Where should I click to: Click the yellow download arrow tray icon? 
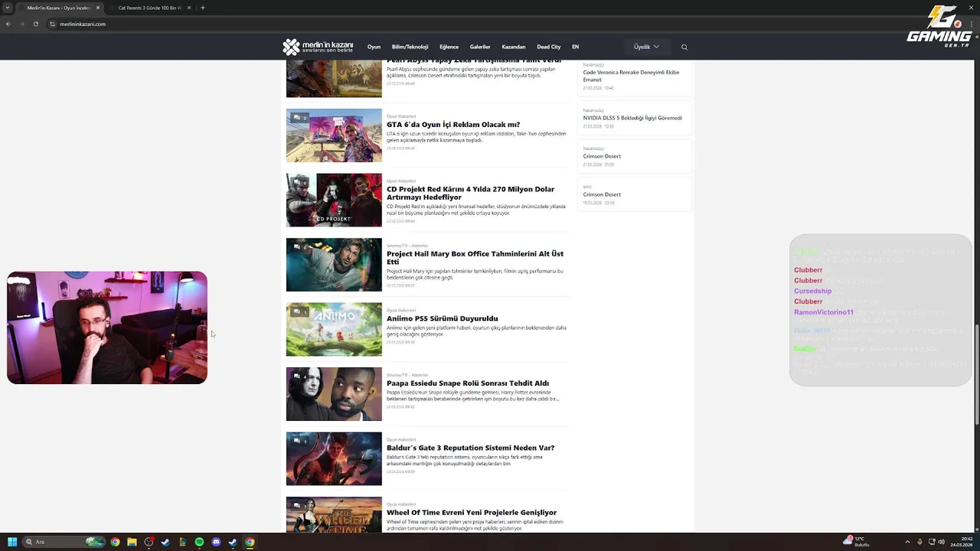[920, 542]
